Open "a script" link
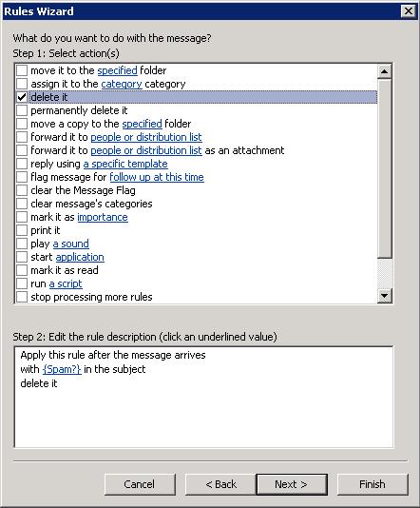 coord(66,283)
